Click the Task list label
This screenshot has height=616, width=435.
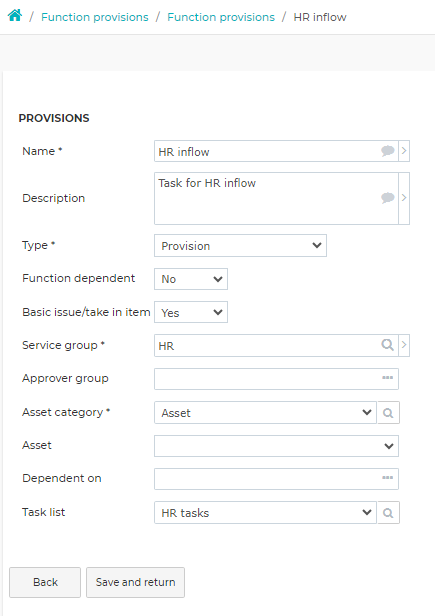44,512
